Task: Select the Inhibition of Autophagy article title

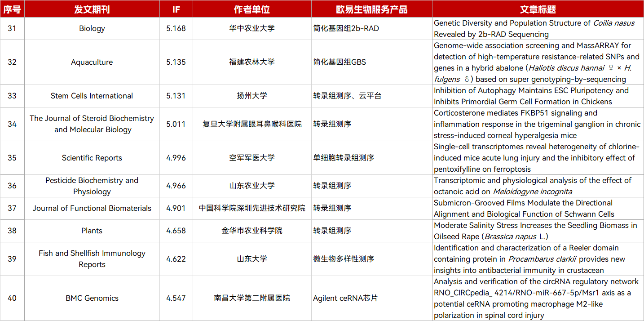Action: (538, 96)
